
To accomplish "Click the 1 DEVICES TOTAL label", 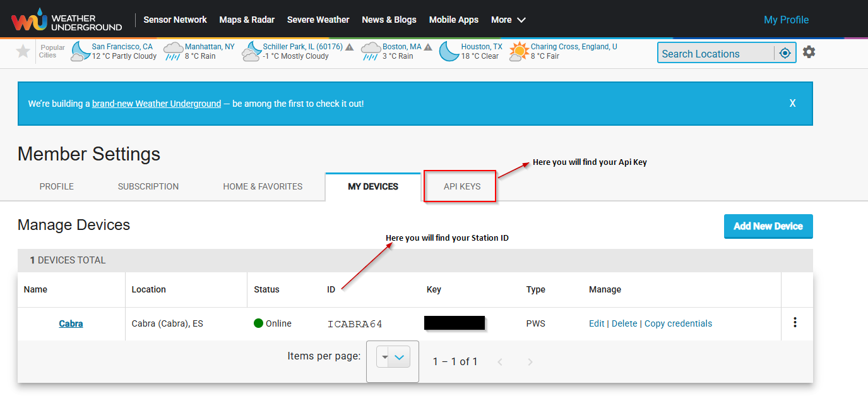I will (x=68, y=260).
